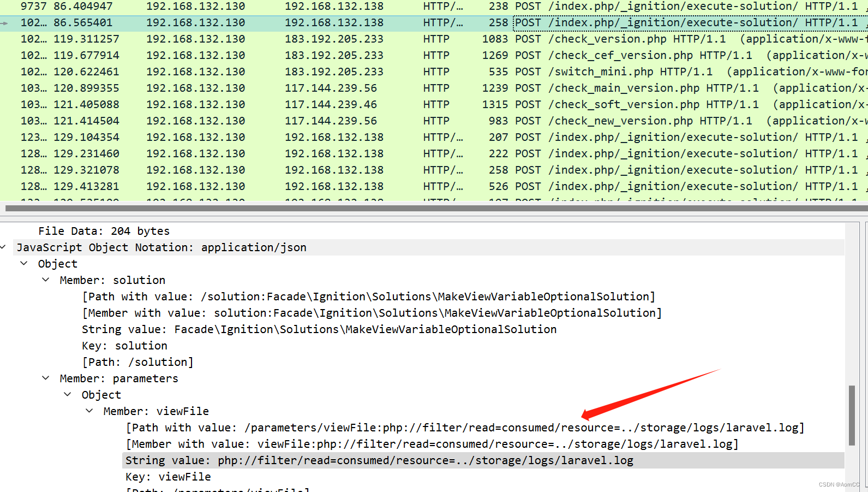Collapse the first Object node under JSON
868x492 pixels.
24,264
